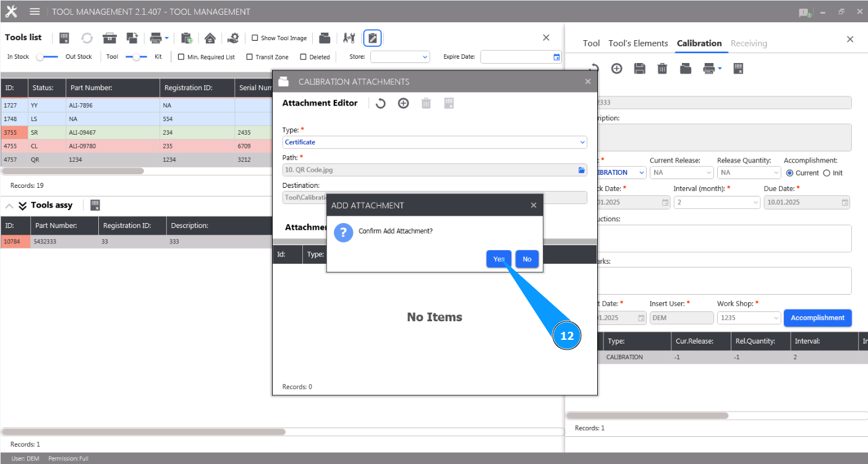This screenshot has height=464, width=868.
Task: Click the add attachment plus icon in Attachment Editor
Action: pos(403,103)
